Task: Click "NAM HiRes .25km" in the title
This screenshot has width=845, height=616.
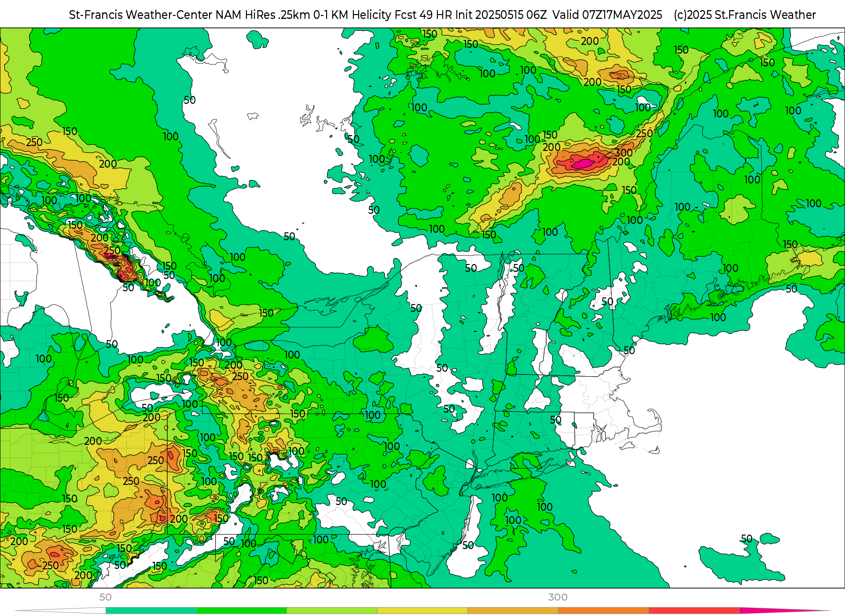Action: 263,15
